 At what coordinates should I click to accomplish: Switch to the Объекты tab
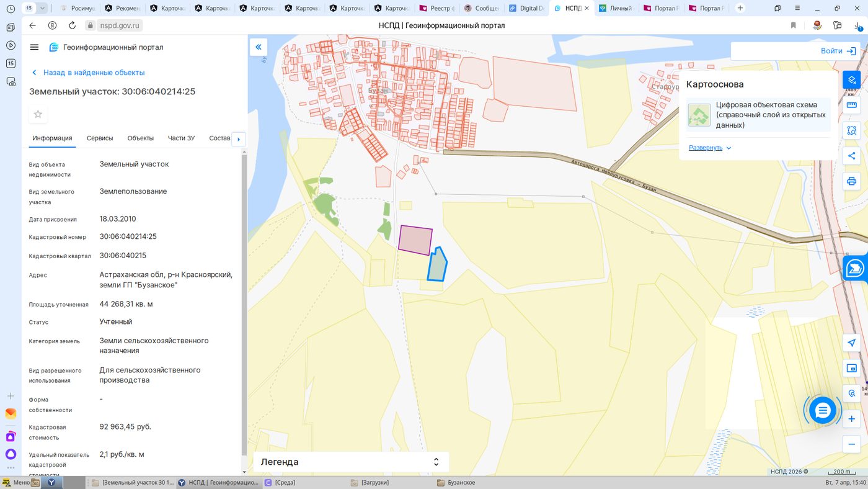click(141, 138)
